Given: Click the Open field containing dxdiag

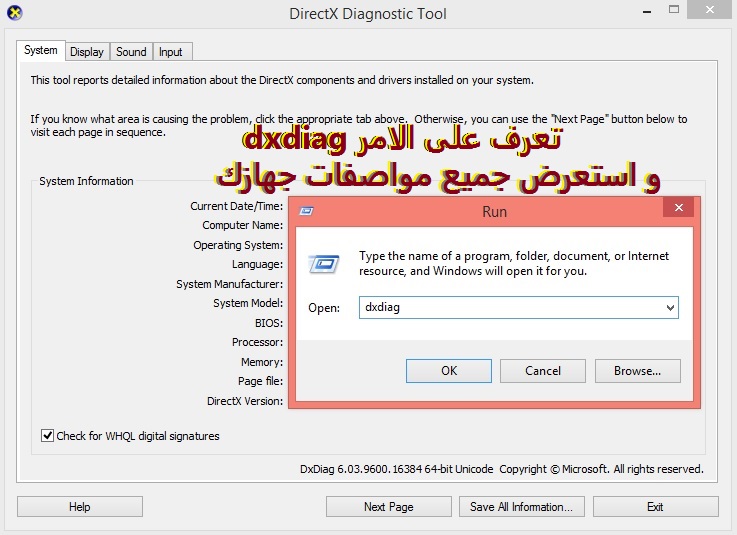Looking at the screenshot, I should [x=518, y=307].
